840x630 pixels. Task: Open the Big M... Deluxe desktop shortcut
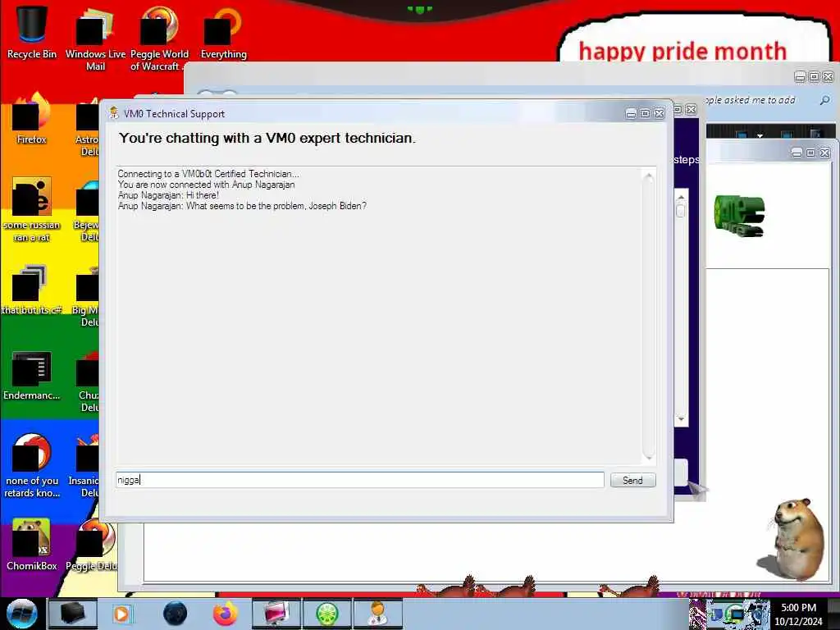pos(86,295)
